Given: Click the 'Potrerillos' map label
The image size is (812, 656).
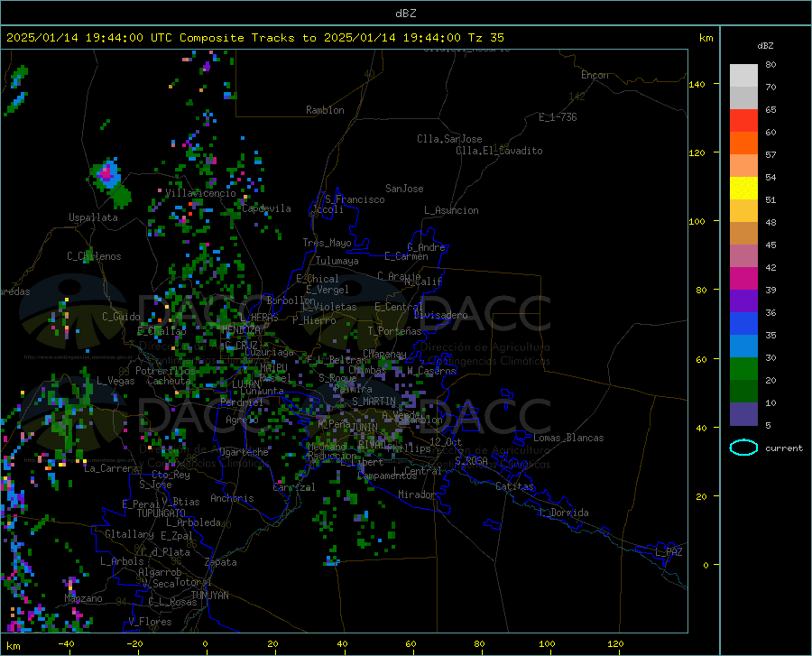Looking at the screenshot, I should point(165,371).
